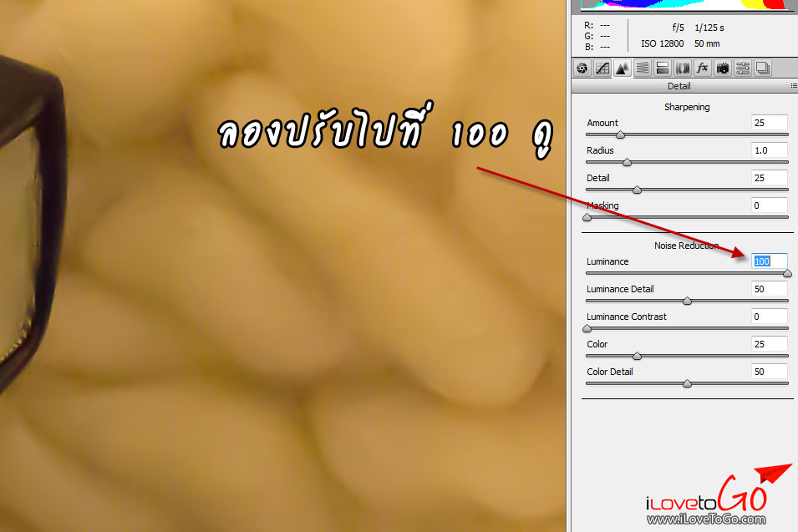Click the Color Detail label

[x=610, y=372]
